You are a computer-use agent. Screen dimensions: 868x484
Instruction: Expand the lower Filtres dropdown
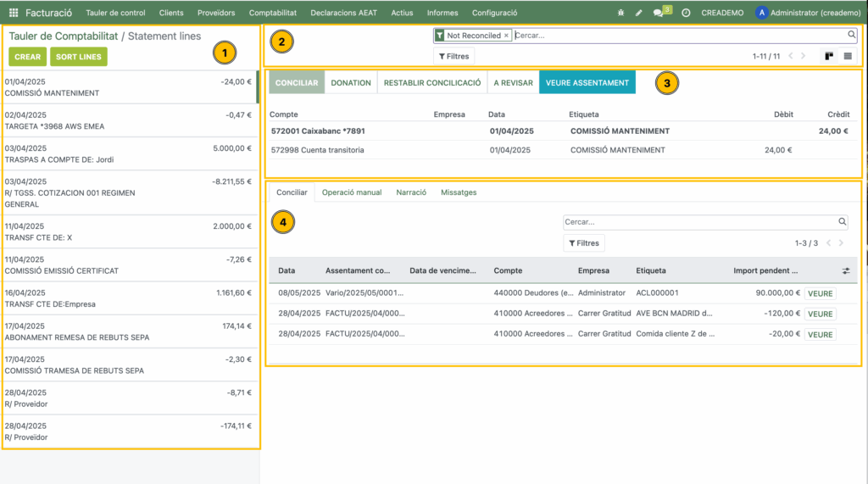point(584,243)
